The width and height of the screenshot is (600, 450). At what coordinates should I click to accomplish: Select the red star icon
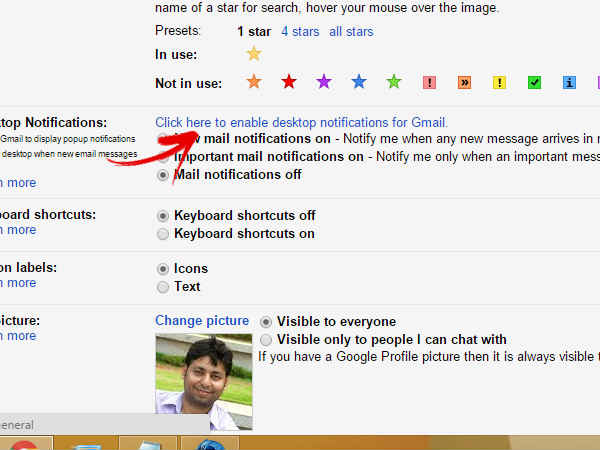289,82
